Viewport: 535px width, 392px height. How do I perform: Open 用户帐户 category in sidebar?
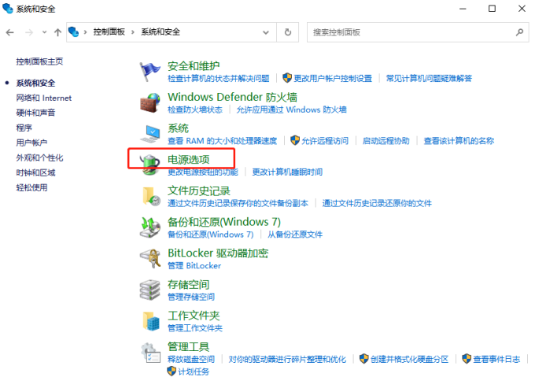pos(31,142)
